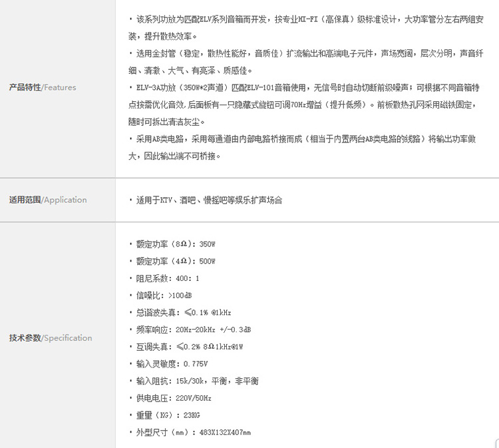
Task: Click the 产品特性/Features section heading
Action: (42, 87)
